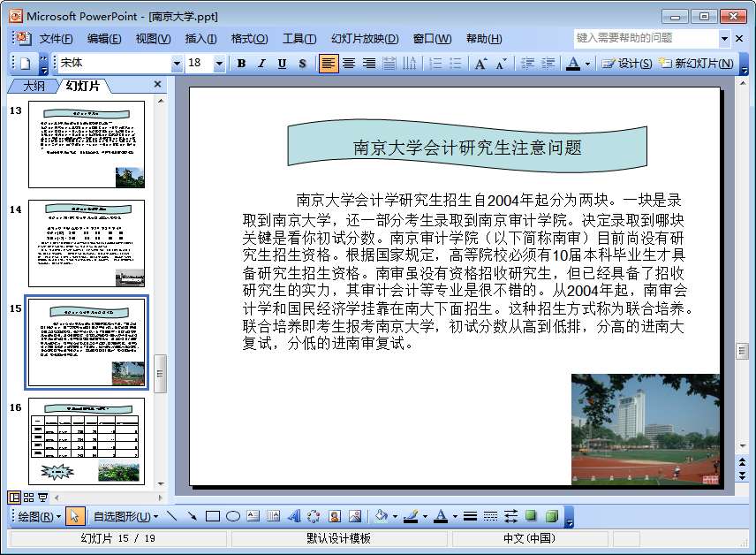Start slide show from current slide
Viewport: 756px width, 555px height.
[42, 497]
